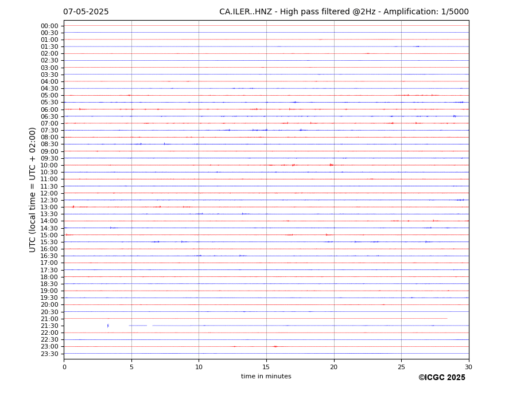The width and height of the screenshot is (532, 399).
Task: Click the 13:00 time row label
Action: coord(49,207)
